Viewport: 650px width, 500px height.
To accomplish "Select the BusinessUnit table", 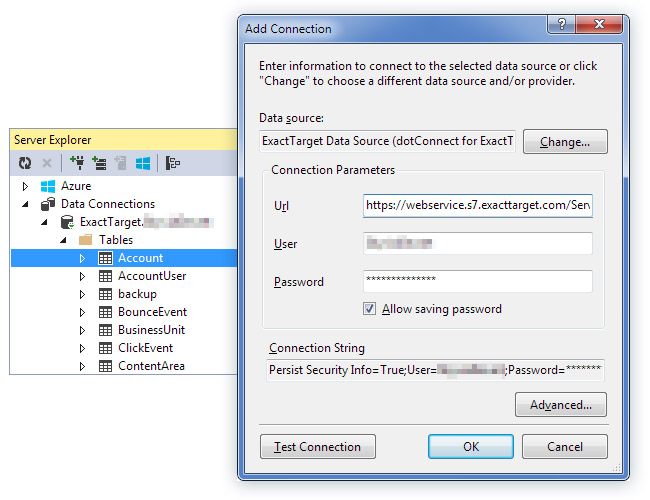I will tap(151, 330).
